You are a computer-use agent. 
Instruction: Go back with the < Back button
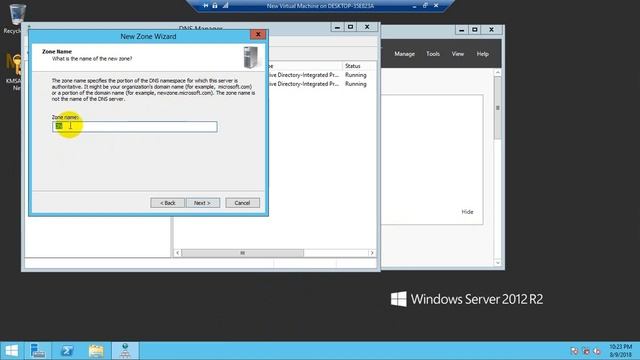tap(167, 203)
